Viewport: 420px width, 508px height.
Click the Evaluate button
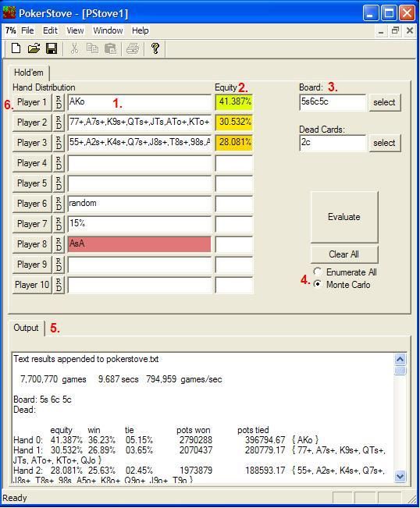[x=344, y=217]
